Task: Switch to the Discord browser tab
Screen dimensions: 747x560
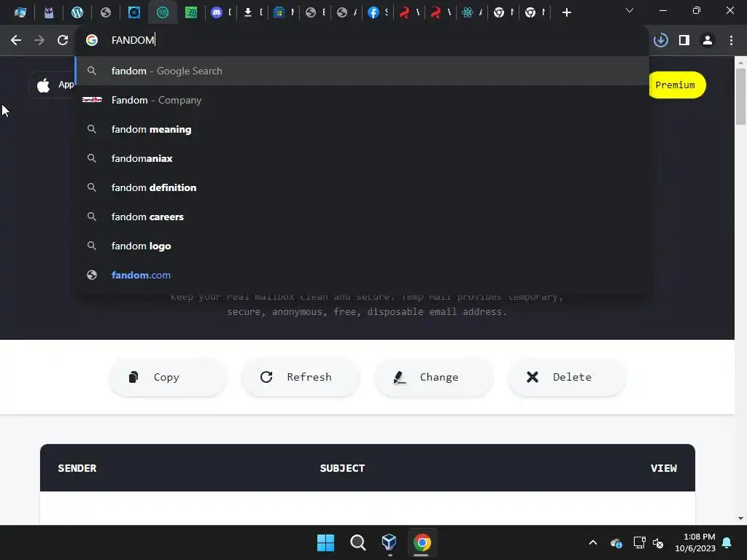Action: tap(217, 12)
